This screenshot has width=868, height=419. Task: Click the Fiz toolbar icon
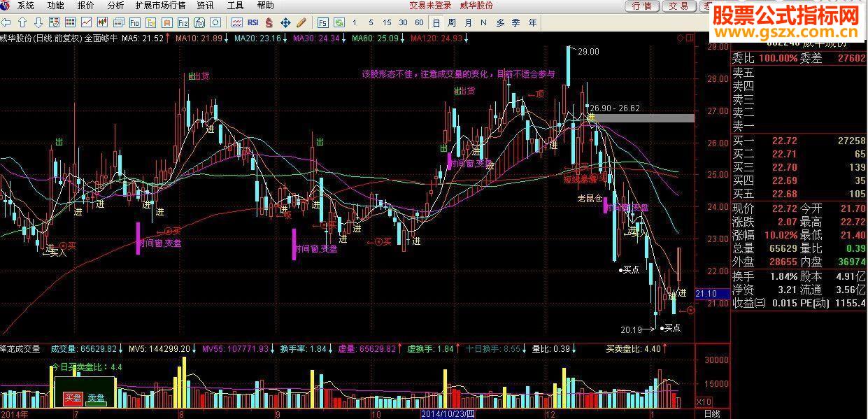coord(183,22)
